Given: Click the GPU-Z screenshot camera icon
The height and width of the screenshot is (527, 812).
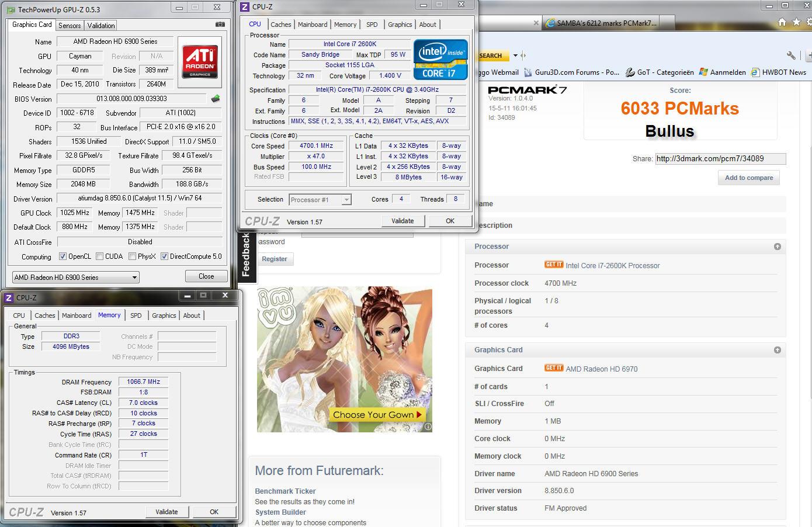Looking at the screenshot, I should (220, 25).
